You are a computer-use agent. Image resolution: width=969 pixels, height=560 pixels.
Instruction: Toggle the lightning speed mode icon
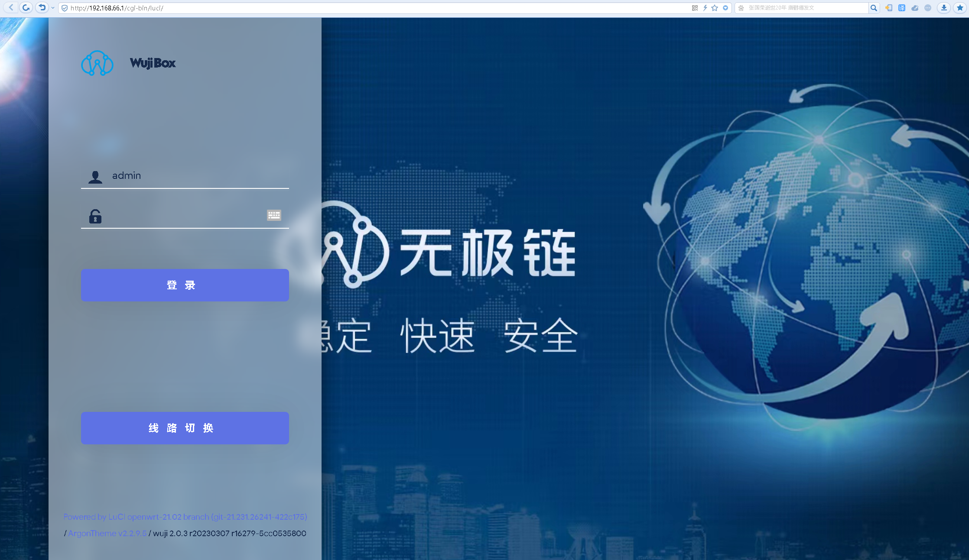click(x=705, y=8)
